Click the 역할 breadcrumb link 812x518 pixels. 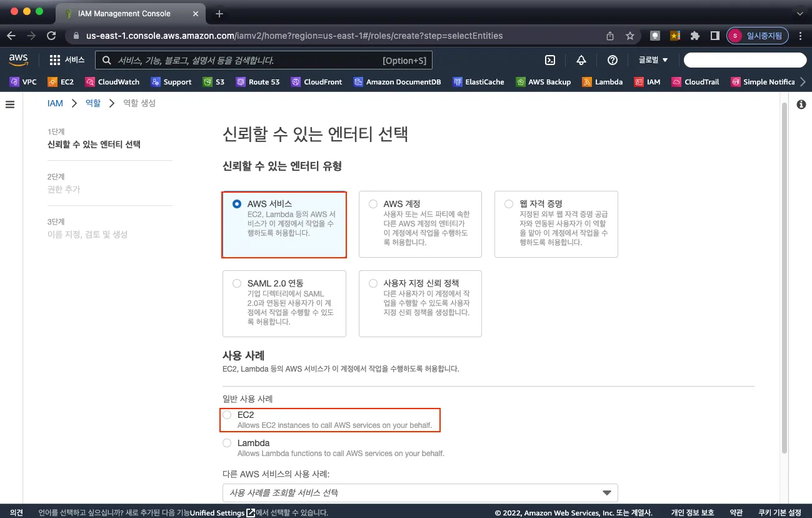point(93,103)
